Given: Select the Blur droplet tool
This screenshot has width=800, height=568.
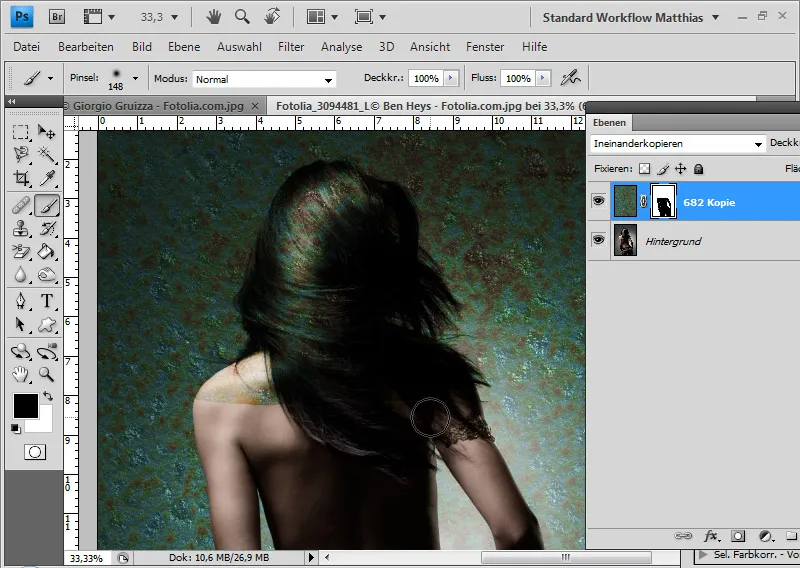Looking at the screenshot, I should tap(20, 275).
